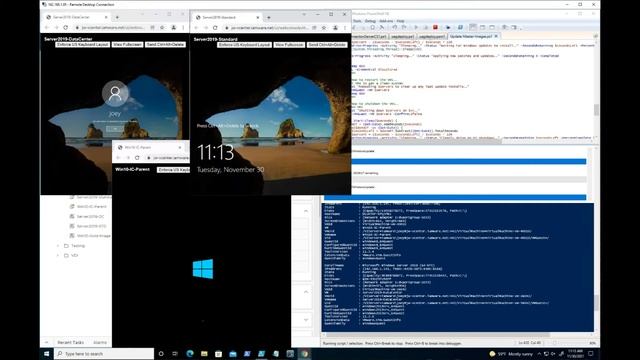Click Undo icon in PowerShell ISE toolbar

395,27
